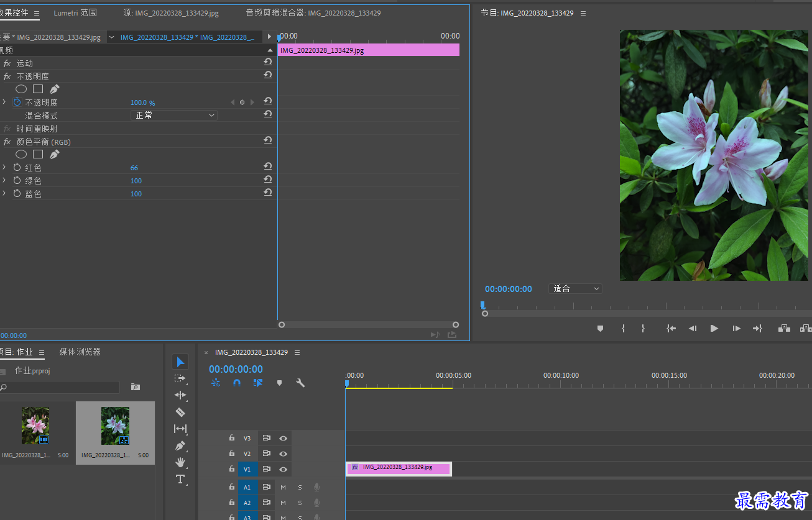Click the 不透明度 value 100.0 %
The image size is (812, 520).
[x=143, y=103]
